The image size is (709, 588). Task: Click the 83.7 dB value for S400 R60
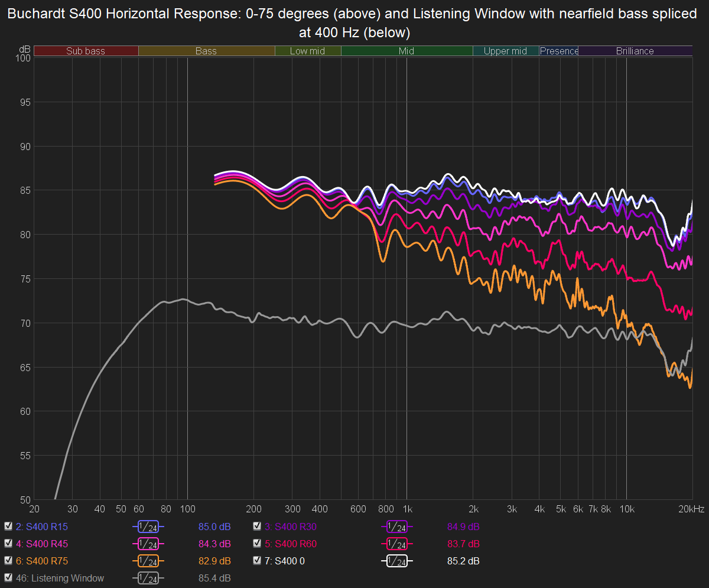point(463,543)
